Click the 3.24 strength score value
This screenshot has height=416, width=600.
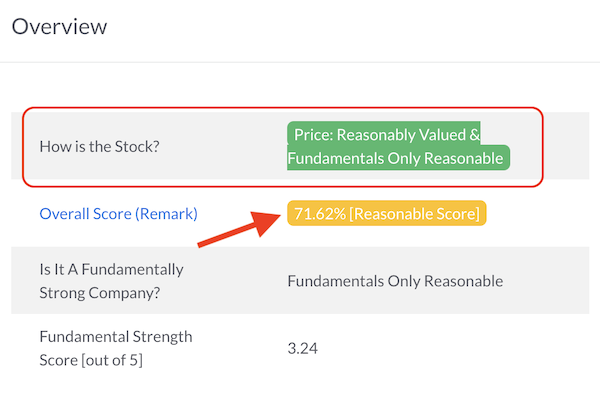pos(303,349)
